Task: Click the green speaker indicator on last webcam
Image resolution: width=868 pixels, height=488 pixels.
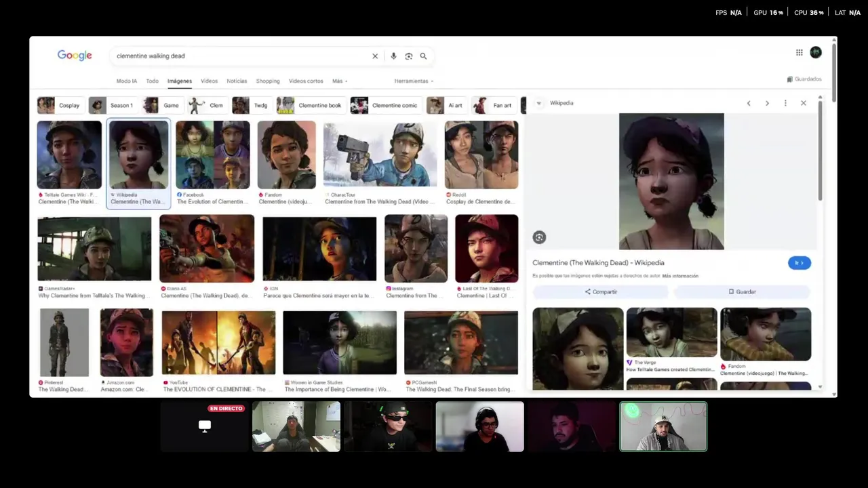Action: (x=632, y=411)
